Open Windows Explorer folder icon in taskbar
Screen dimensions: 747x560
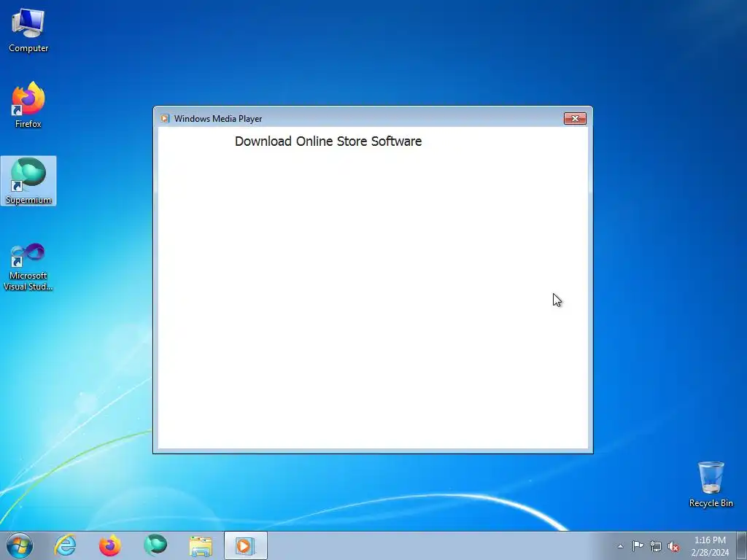pyautogui.click(x=201, y=545)
